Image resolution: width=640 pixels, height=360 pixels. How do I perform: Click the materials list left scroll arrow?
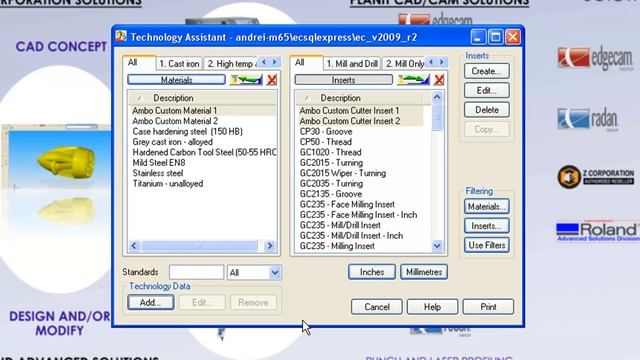pyautogui.click(x=134, y=246)
